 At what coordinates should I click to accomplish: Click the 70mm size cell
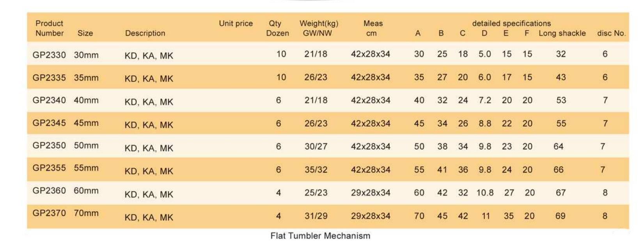pyautogui.click(x=86, y=213)
